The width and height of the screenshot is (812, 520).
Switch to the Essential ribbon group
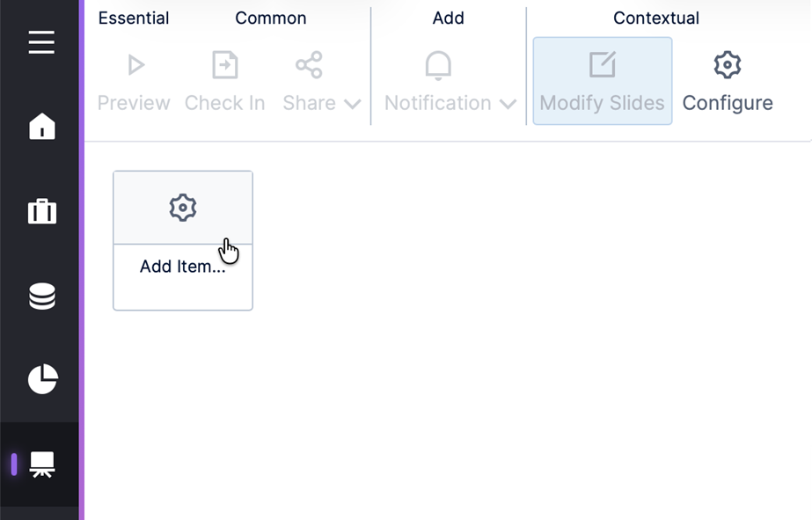[x=134, y=18]
